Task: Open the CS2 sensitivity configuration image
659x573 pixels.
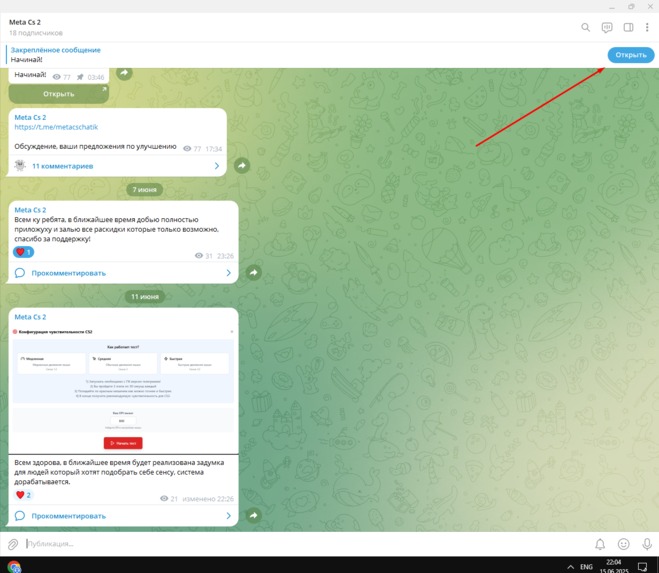Action: pos(123,388)
